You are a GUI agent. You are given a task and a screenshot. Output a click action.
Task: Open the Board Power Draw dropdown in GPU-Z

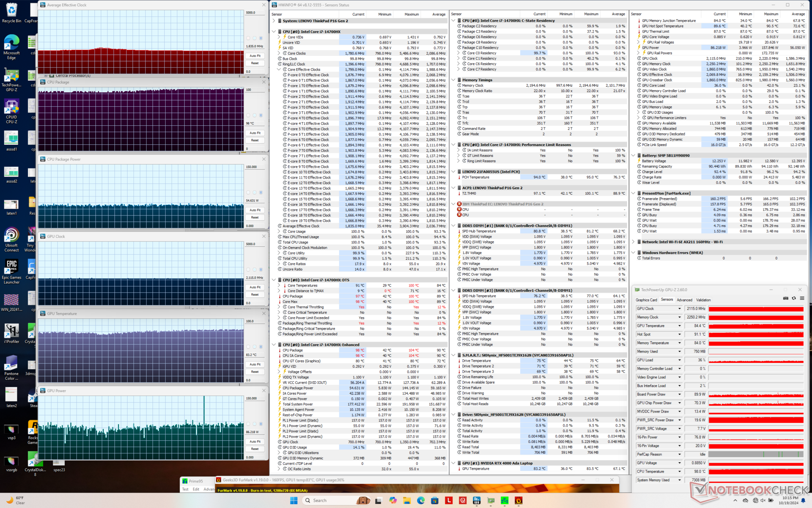680,395
